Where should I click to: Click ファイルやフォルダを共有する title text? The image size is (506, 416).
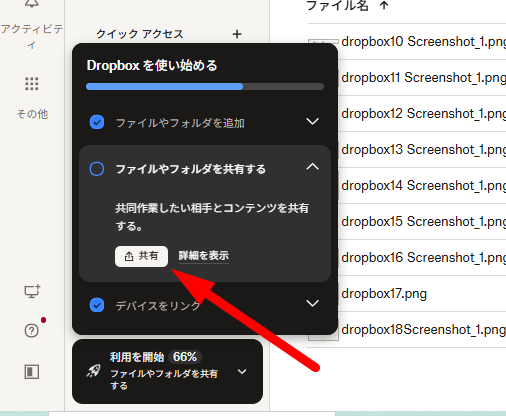tap(190, 169)
